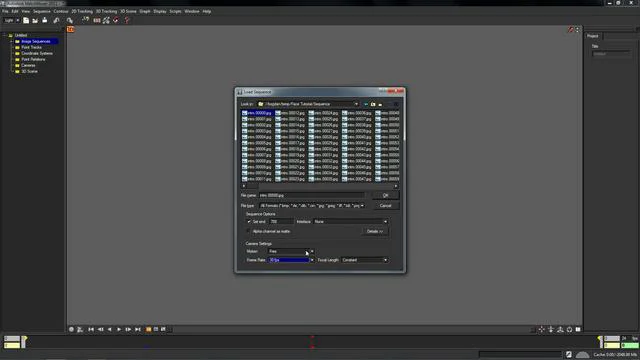Select file intro.00001.jpg in list

click(257, 119)
